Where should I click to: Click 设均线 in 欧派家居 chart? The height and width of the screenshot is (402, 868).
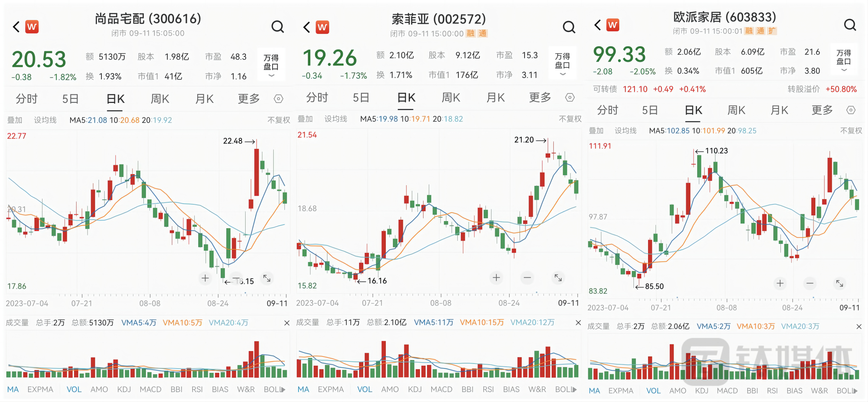[x=625, y=131]
